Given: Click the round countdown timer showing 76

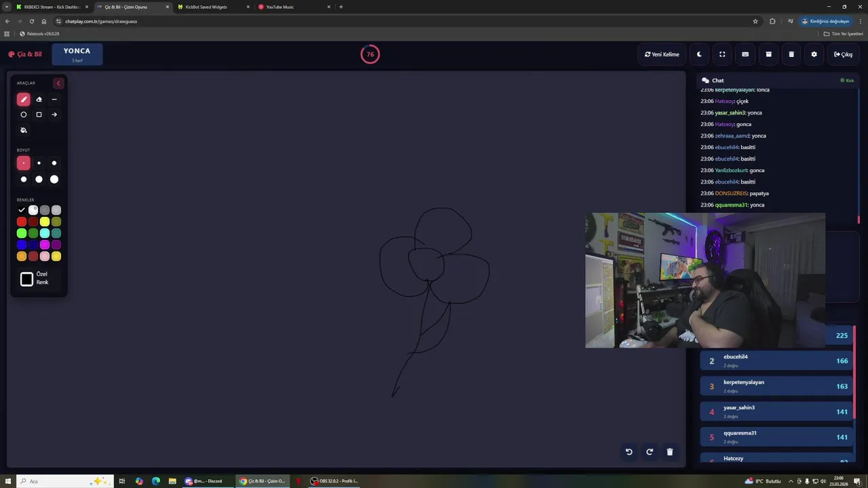Looking at the screenshot, I should tap(370, 54).
